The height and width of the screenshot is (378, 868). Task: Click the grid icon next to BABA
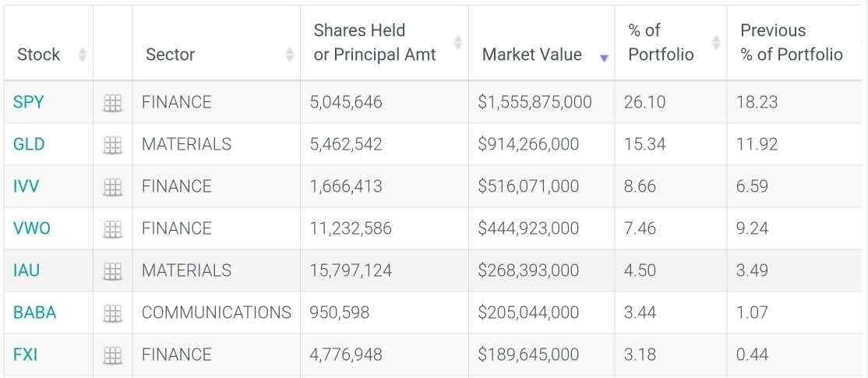point(113,313)
